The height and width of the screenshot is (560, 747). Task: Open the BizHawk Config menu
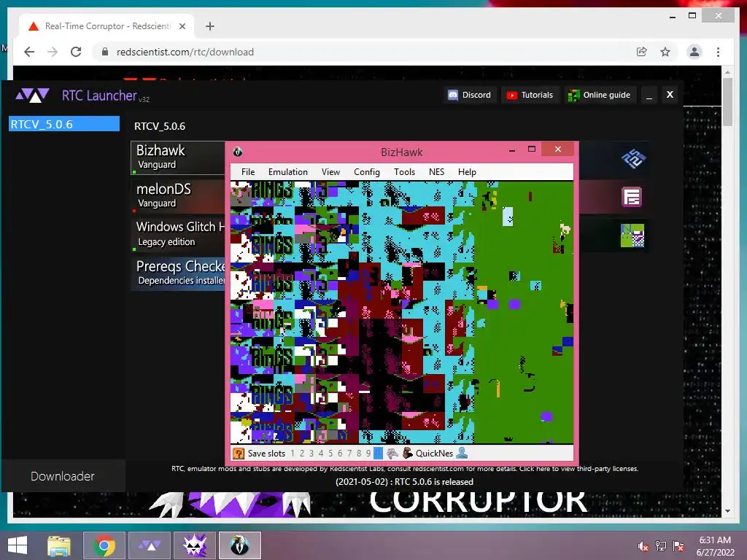point(366,172)
